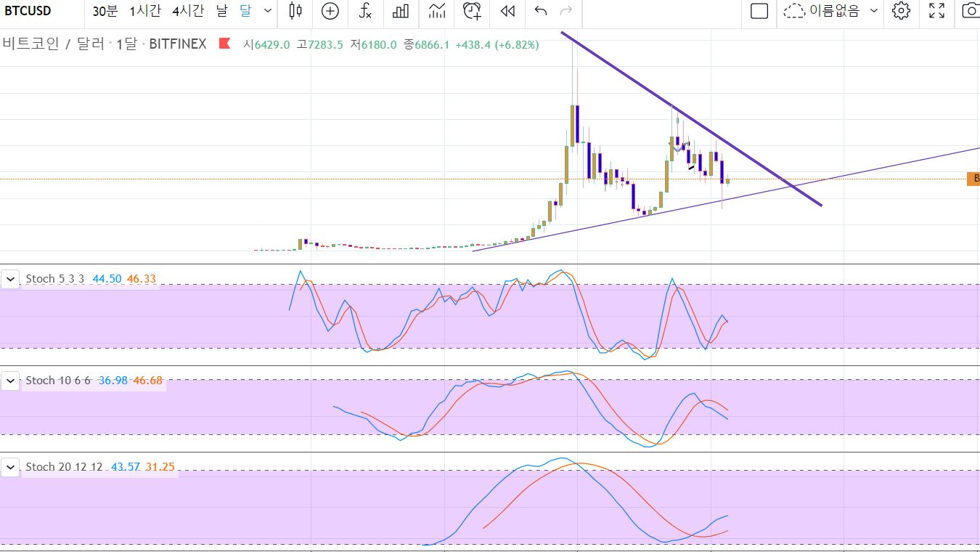Open indicator templates icon

(x=436, y=11)
